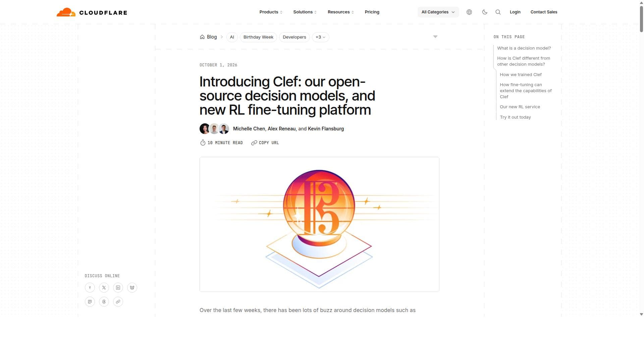The image size is (644, 362).
Task: Share article on LinkedIn
Action: (118, 288)
